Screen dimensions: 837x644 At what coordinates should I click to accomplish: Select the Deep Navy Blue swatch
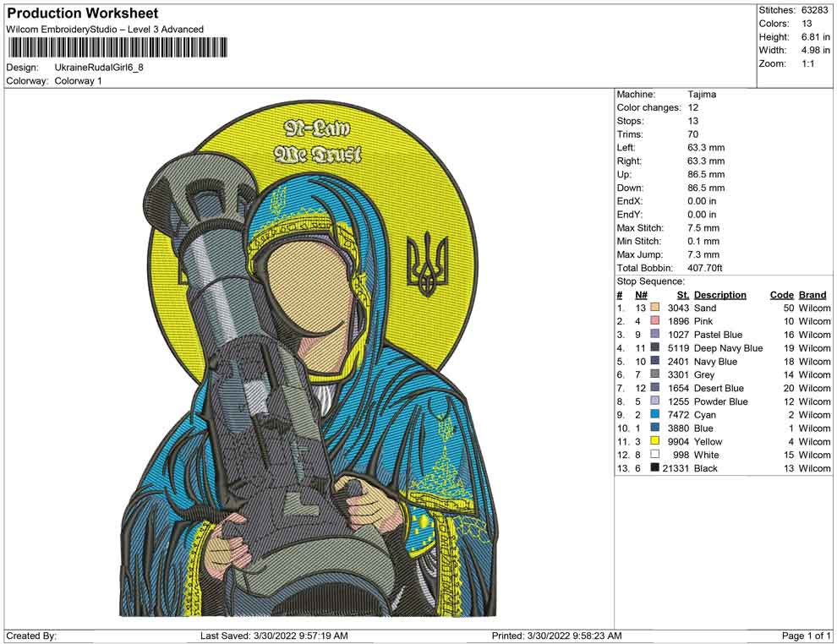(655, 347)
